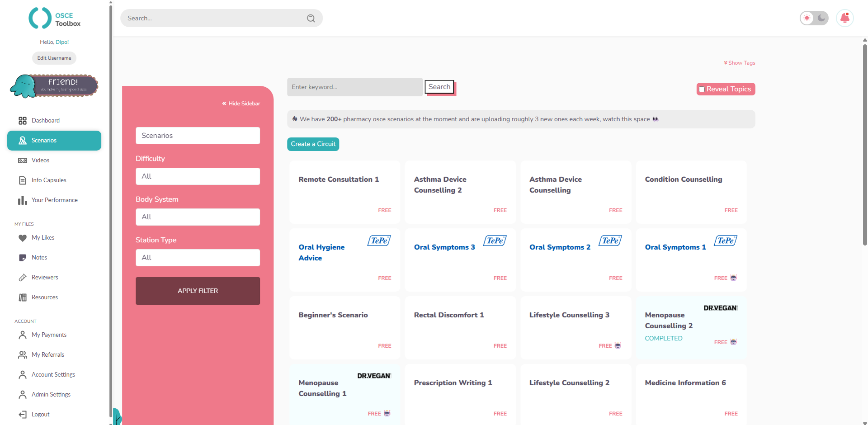Open the Resources menu item

tap(54, 297)
